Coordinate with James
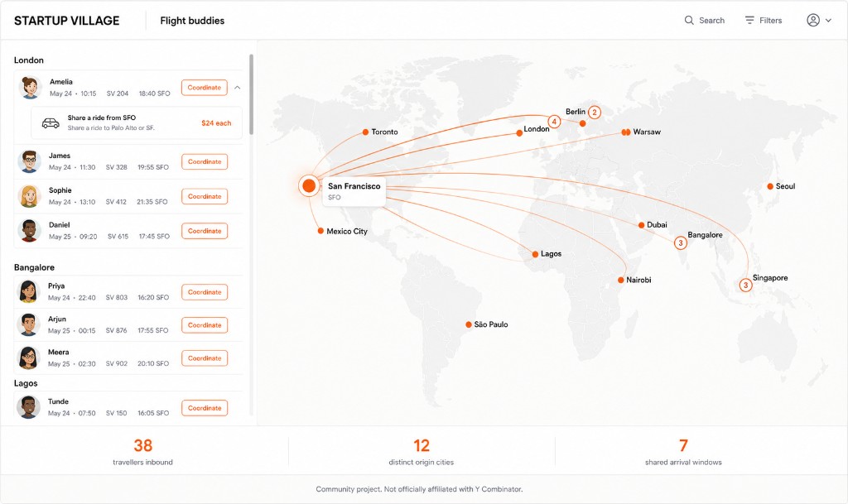Screen dimensions: 848x504 (x=205, y=161)
